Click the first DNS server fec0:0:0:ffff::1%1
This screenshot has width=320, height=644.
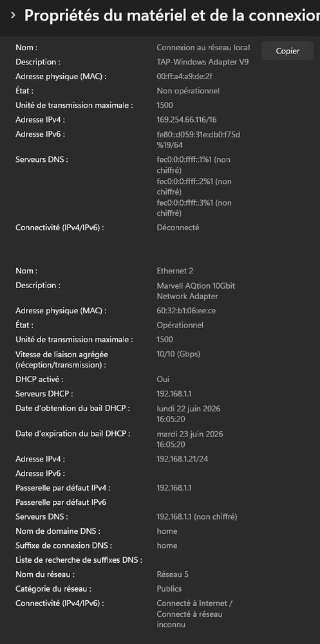(193, 164)
